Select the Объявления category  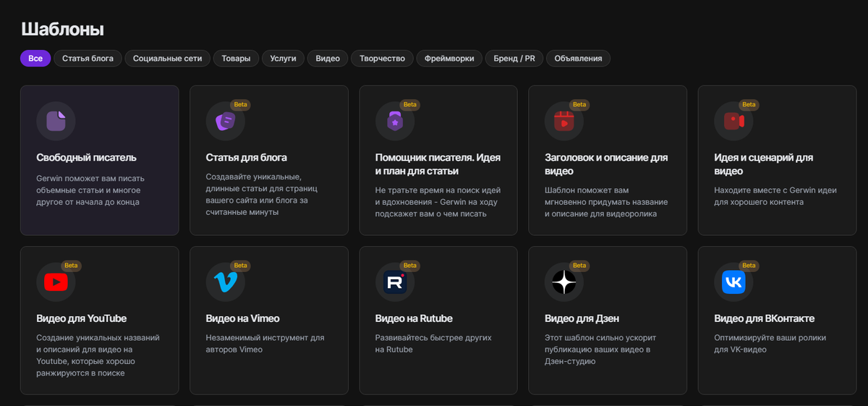pyautogui.click(x=578, y=59)
